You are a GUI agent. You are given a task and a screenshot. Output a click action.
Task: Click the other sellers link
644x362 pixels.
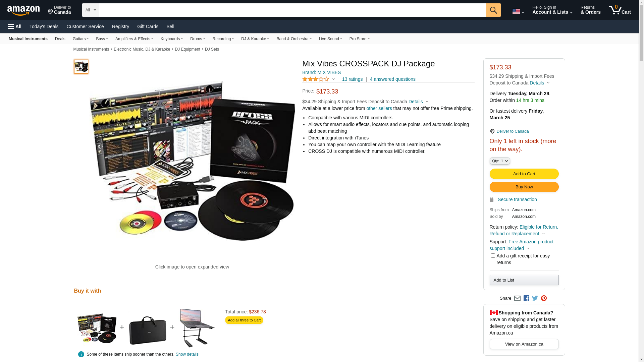379,108
